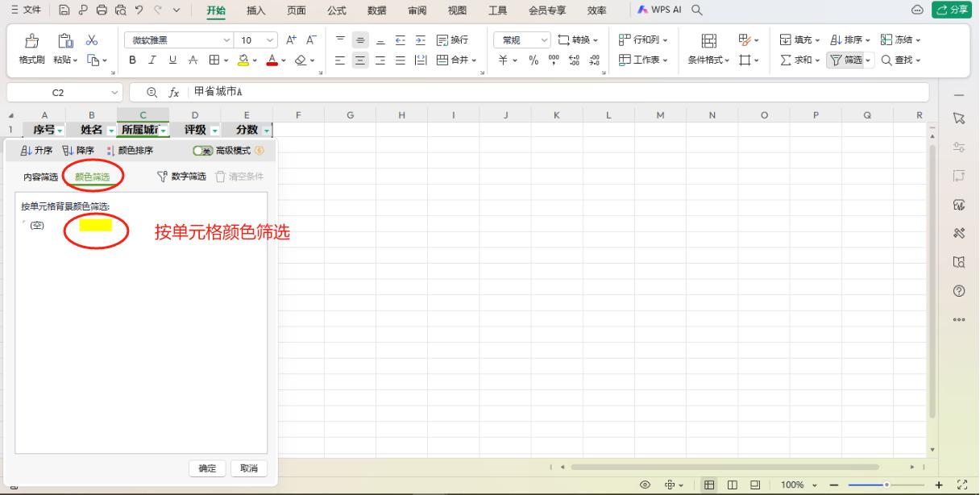Screen dimensions: 980x495
Task: Filter by the yellow cell color swatch
Action: pos(95,226)
